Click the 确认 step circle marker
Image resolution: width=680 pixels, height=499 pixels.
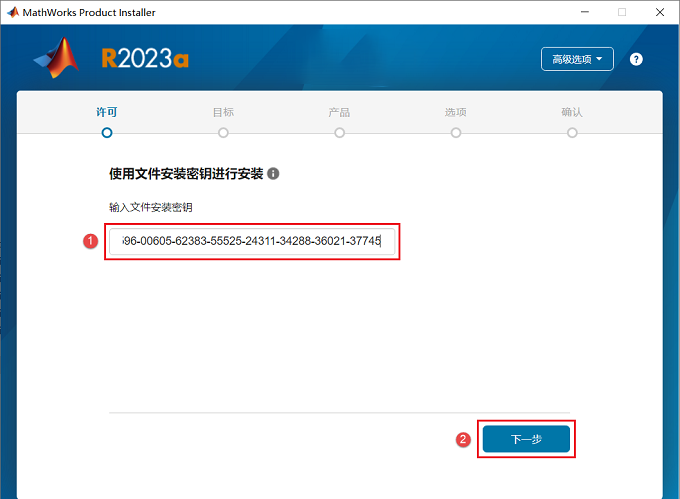(572, 133)
